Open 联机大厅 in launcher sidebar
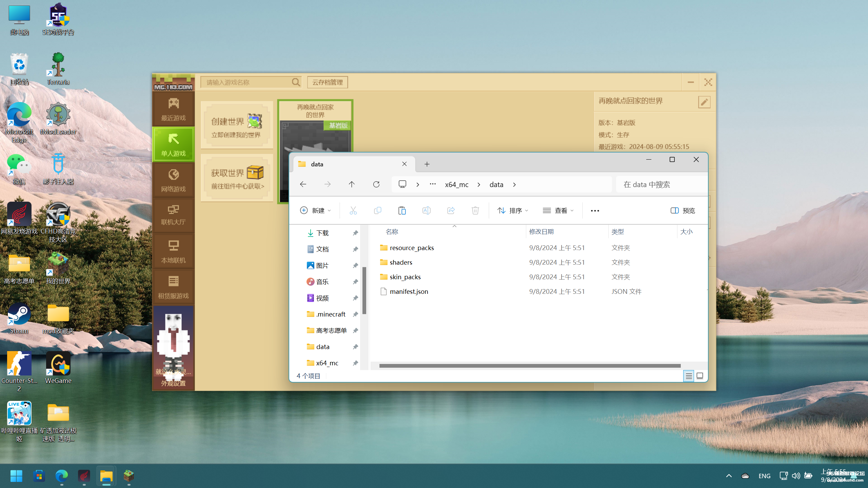Image resolution: width=868 pixels, height=488 pixels. tap(173, 215)
